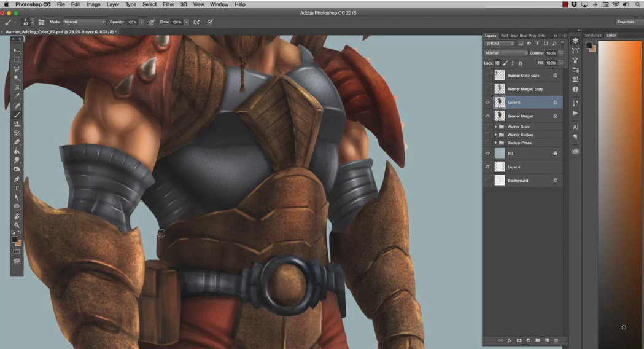
Task: Select the Zoom tool magnifier
Action: point(17,225)
